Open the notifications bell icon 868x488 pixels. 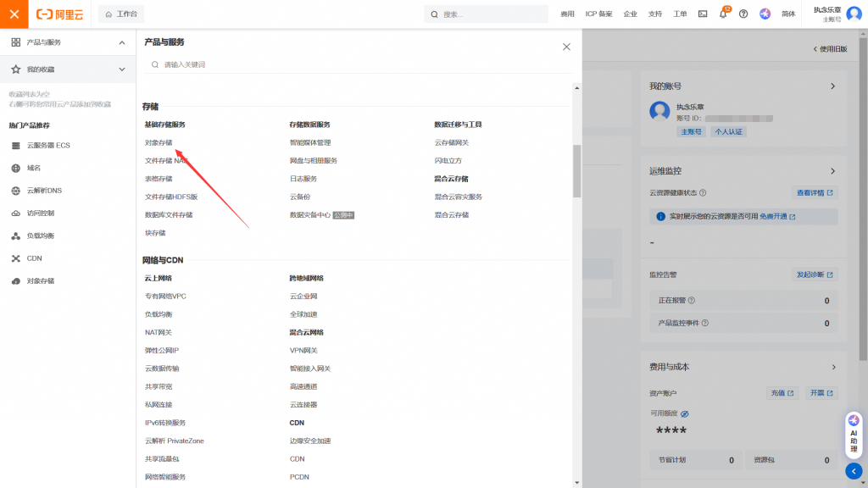pyautogui.click(x=723, y=14)
